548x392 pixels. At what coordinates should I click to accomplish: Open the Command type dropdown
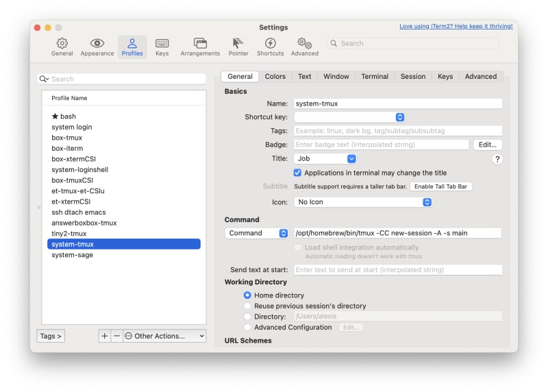256,233
